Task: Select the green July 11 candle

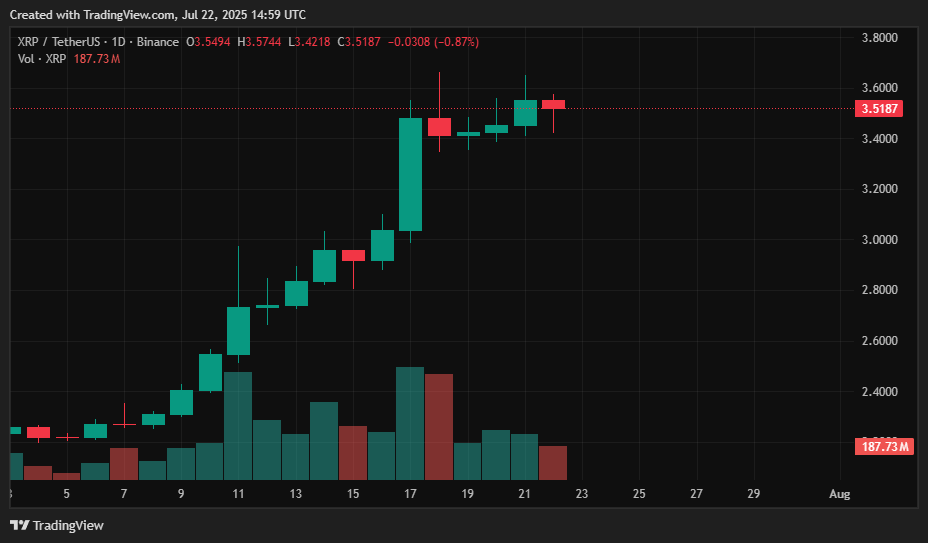Action: [x=238, y=331]
